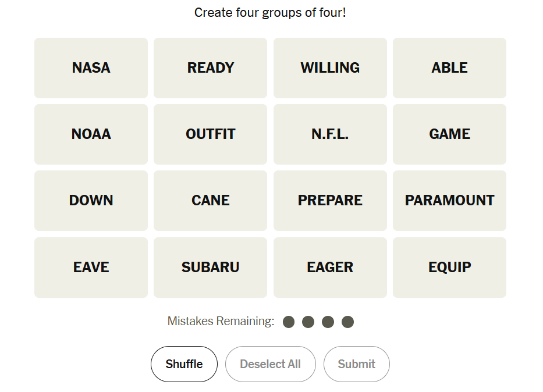Select the OUTFIT tile

click(x=210, y=134)
